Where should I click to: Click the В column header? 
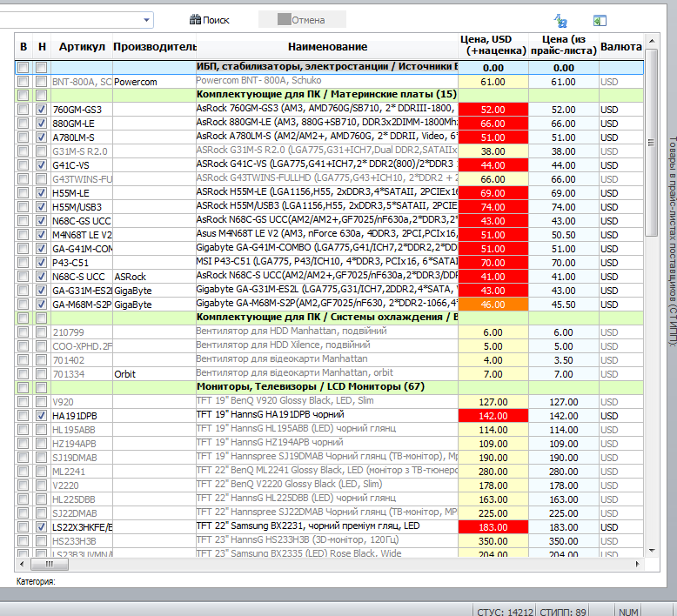(x=23, y=47)
